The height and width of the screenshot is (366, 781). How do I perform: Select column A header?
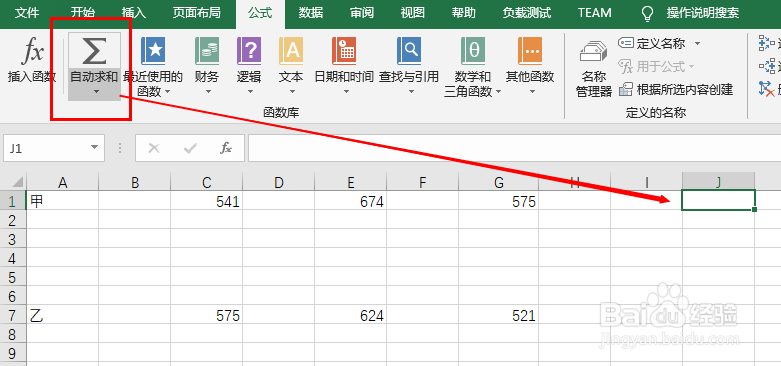[62, 182]
